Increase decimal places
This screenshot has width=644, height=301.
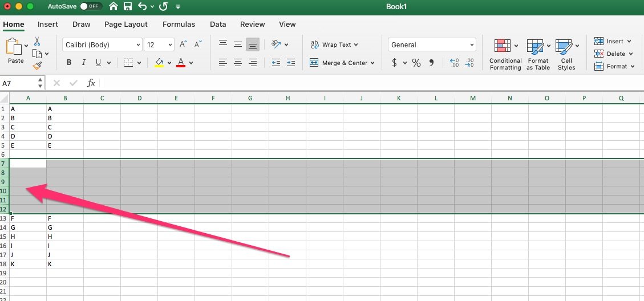[454, 63]
